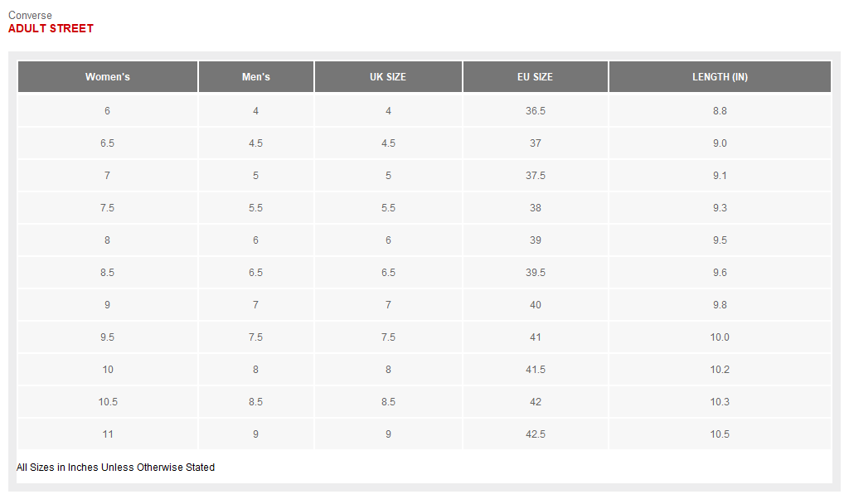Click the Men's column header
Image resolution: width=849 pixels, height=504 pixels.
click(x=255, y=77)
